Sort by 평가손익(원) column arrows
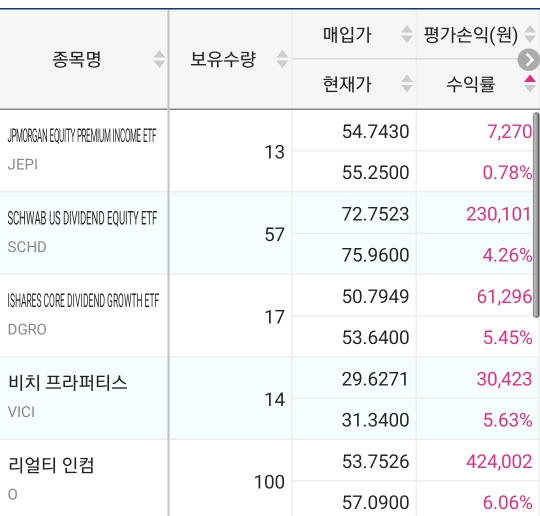This screenshot has width=540, height=516. [x=530, y=34]
